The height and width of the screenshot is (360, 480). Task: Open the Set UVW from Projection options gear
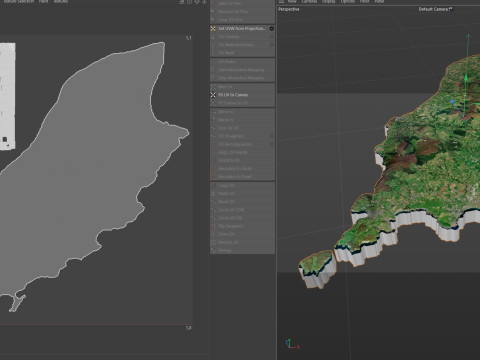(x=272, y=29)
